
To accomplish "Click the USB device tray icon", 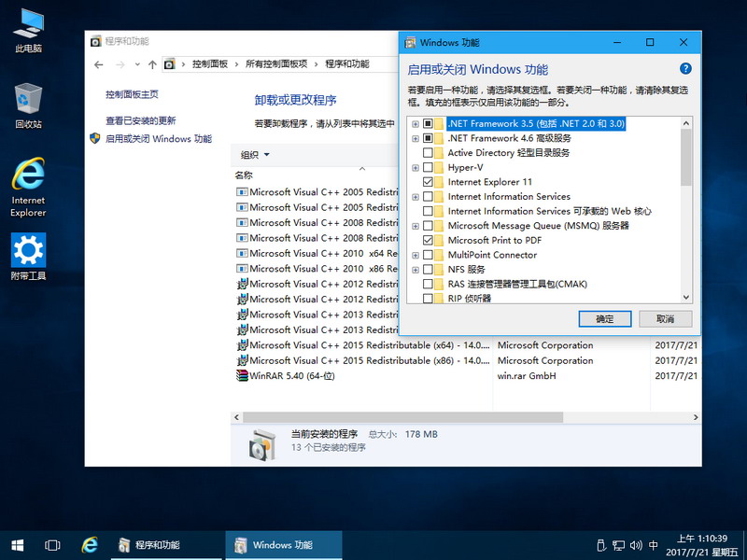I will (x=601, y=545).
